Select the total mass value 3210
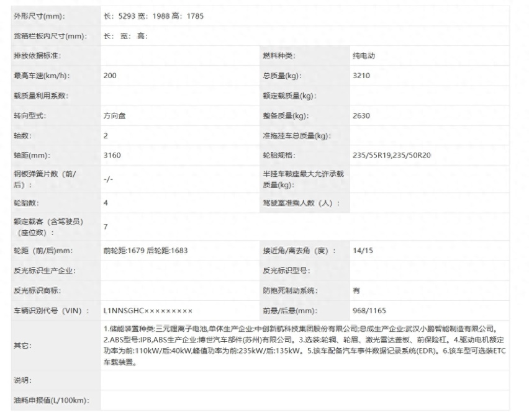The image size is (529, 420). tap(361, 76)
